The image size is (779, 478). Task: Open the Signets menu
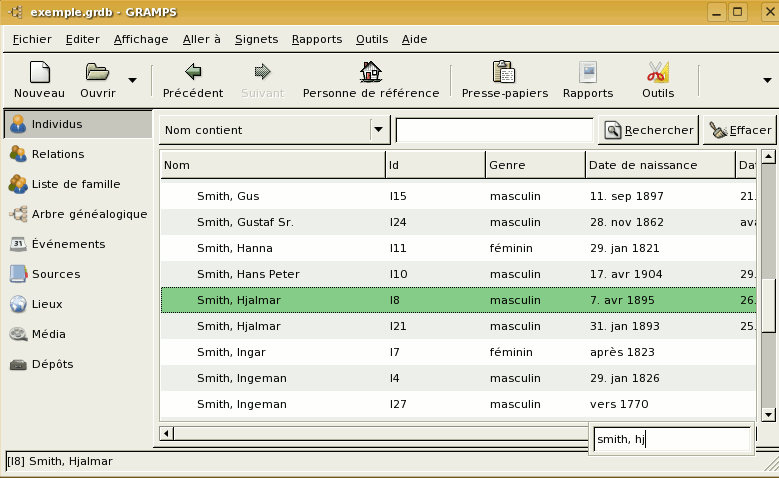257,39
